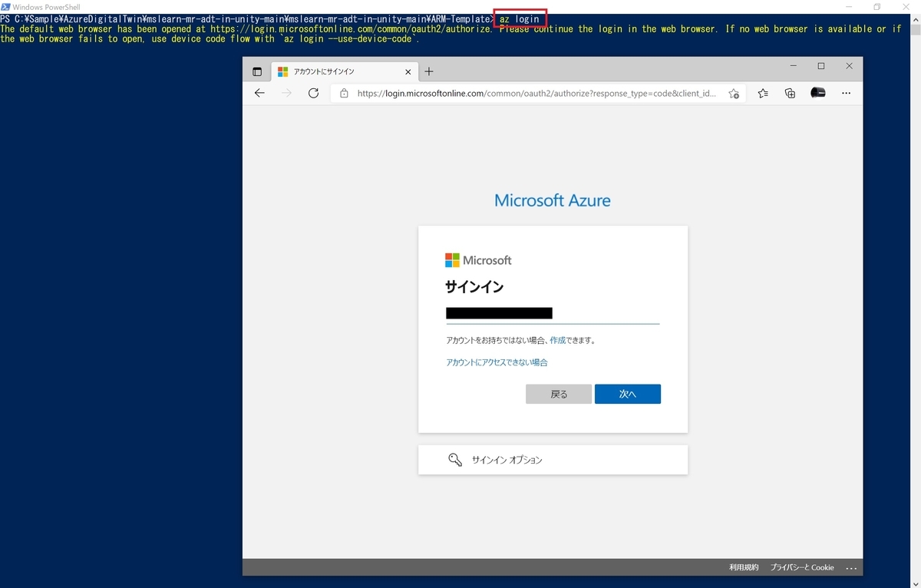Click the Microsoft Azure heading
Viewport: 921px width, 588px height.
coord(553,201)
